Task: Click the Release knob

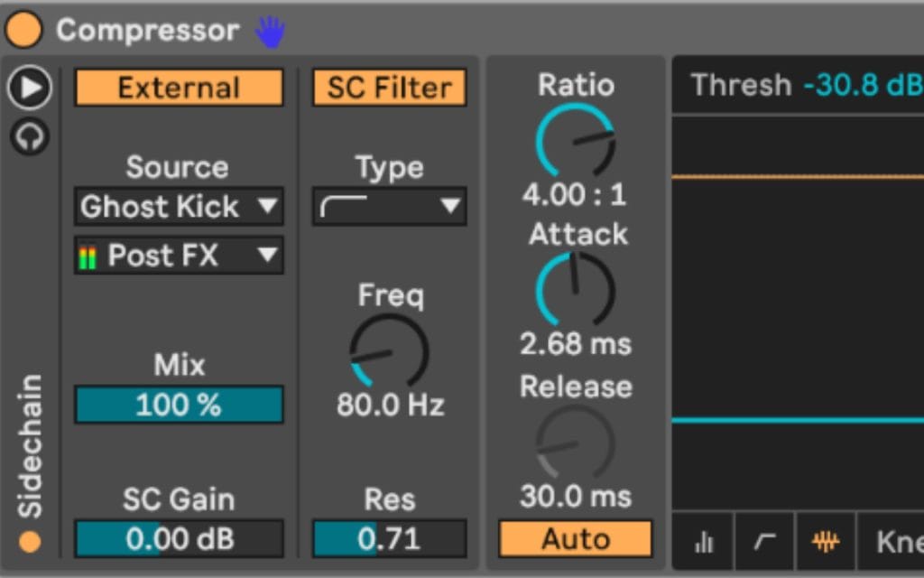Action: point(576,443)
